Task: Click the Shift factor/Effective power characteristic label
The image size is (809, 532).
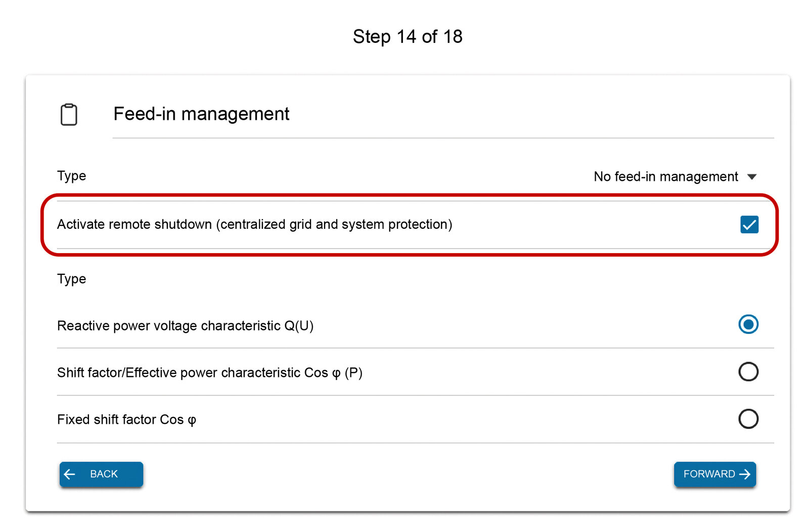Action: 209,373
